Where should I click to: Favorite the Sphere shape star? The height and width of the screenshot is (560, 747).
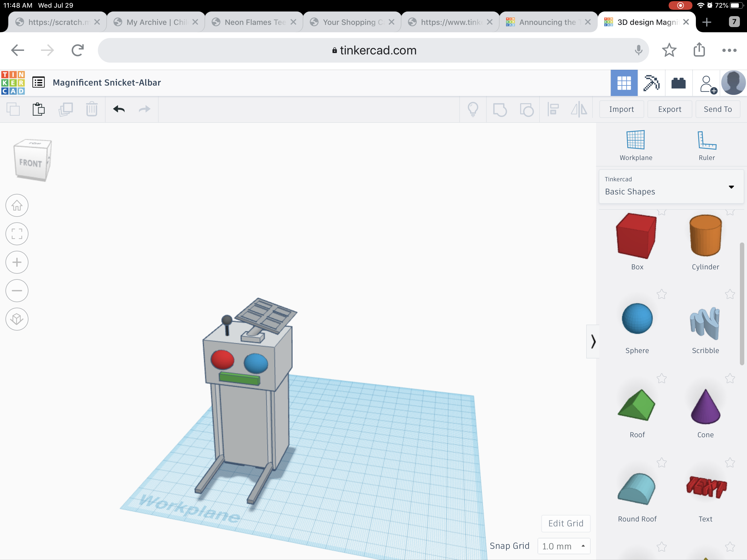click(x=662, y=294)
